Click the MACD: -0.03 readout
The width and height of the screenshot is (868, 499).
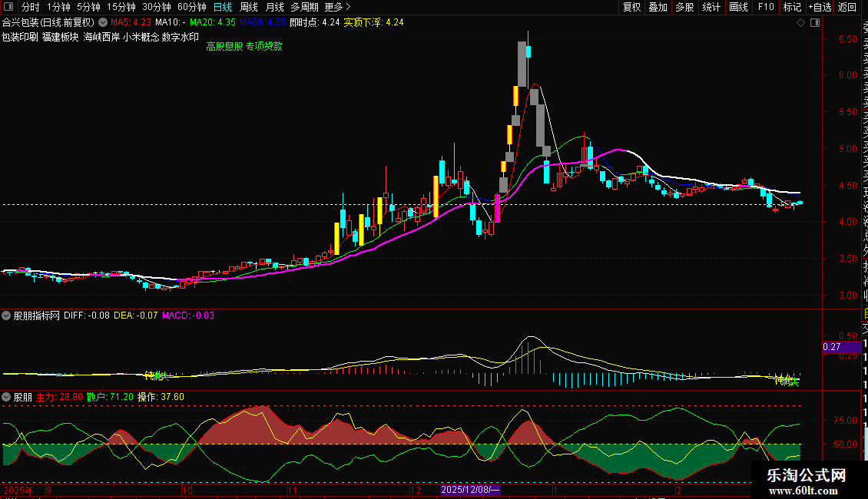click(x=188, y=316)
